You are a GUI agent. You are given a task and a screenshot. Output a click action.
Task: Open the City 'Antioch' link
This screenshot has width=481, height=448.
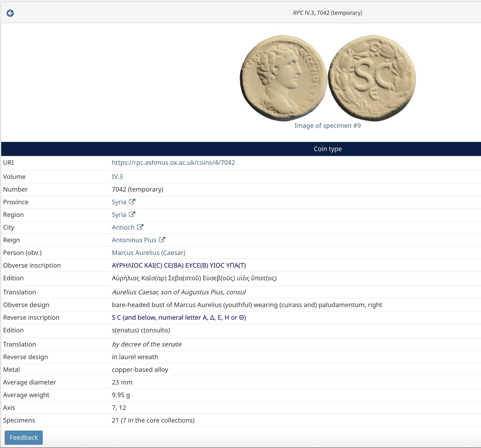tap(123, 227)
